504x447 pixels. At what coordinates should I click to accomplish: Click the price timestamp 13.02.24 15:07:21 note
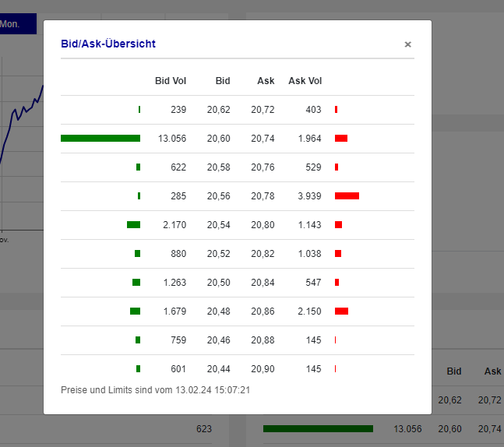click(x=155, y=390)
